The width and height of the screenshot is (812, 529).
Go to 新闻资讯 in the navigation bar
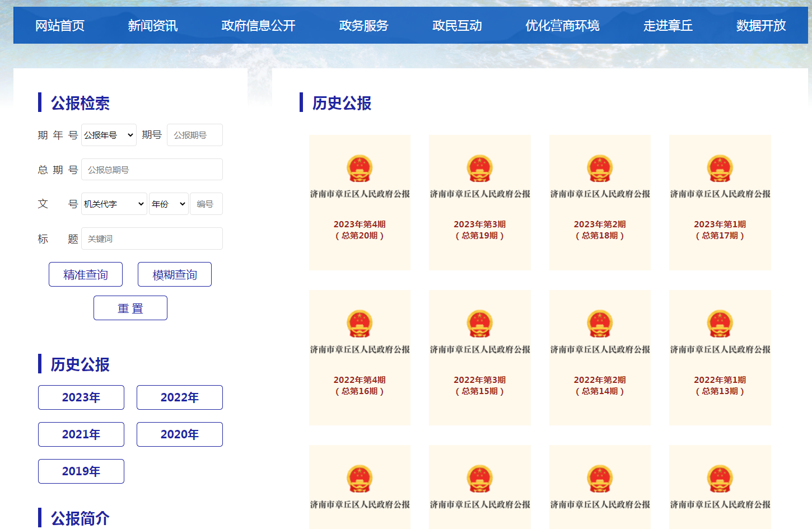pos(153,26)
